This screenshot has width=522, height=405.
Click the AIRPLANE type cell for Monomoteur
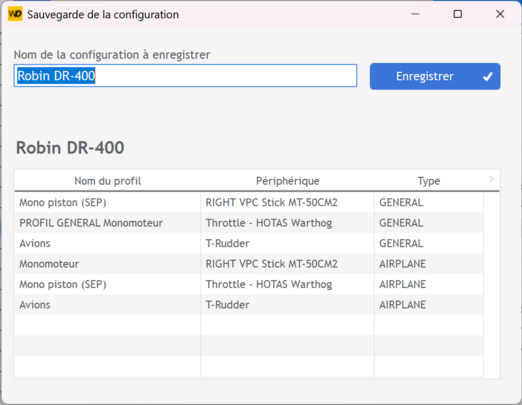point(429,264)
